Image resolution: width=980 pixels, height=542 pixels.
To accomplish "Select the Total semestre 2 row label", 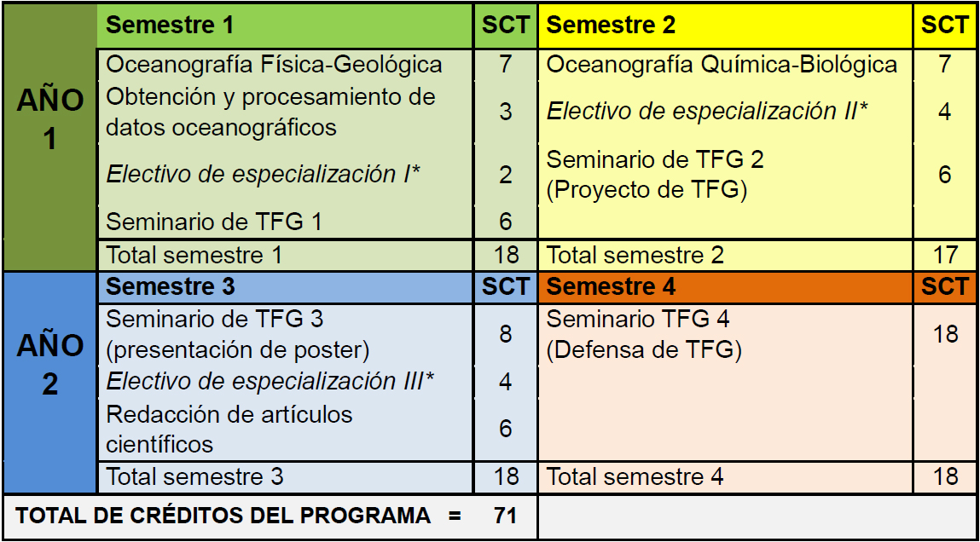I will 635,254.
